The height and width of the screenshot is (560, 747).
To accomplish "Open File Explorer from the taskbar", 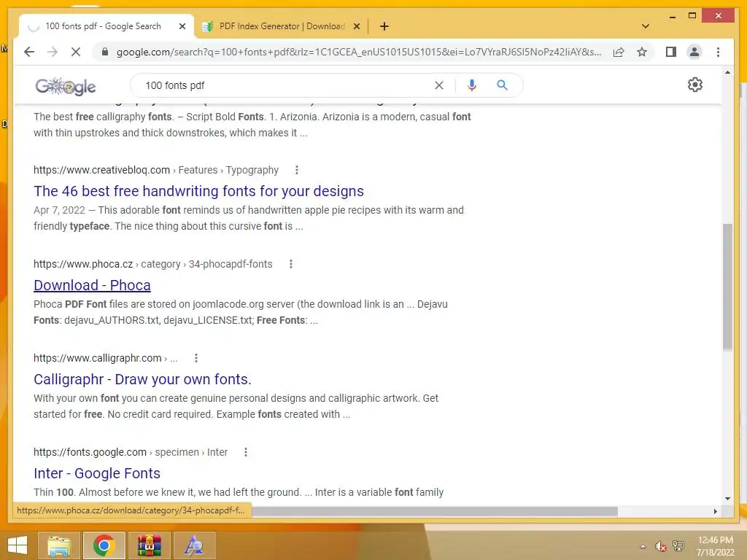I will click(x=59, y=545).
